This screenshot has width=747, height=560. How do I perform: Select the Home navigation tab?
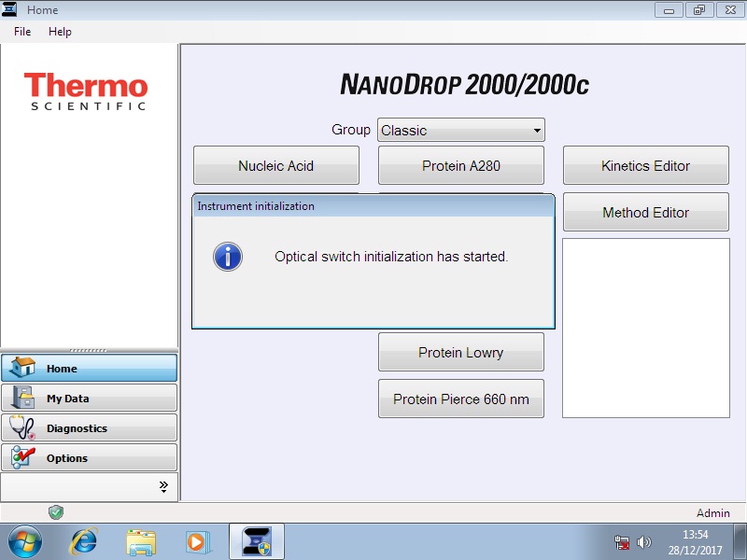pos(89,368)
